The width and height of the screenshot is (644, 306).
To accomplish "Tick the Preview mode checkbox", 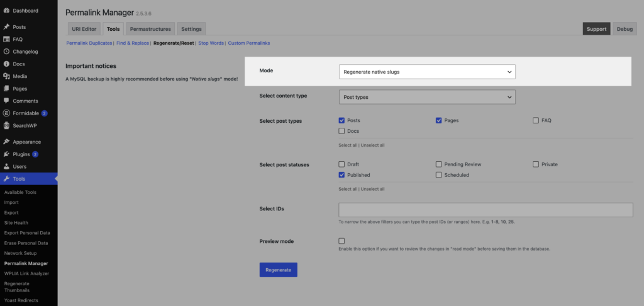I will click(341, 241).
